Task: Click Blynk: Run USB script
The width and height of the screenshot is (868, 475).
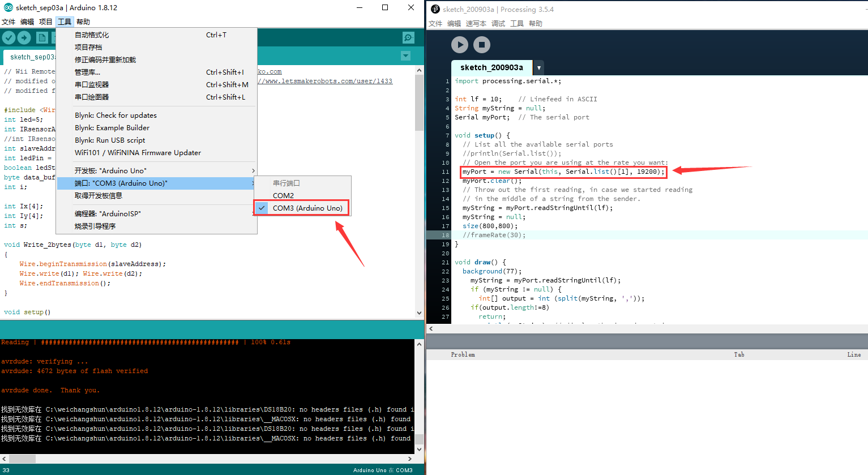Action: click(x=156, y=140)
